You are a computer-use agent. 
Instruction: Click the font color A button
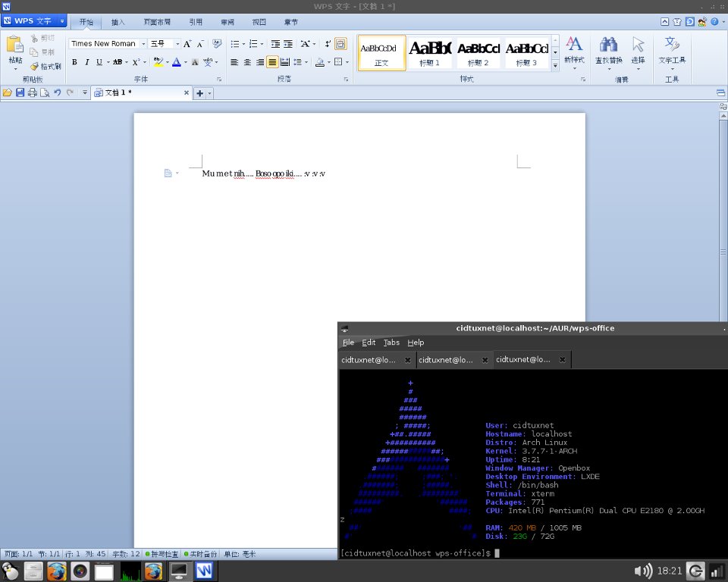point(177,61)
